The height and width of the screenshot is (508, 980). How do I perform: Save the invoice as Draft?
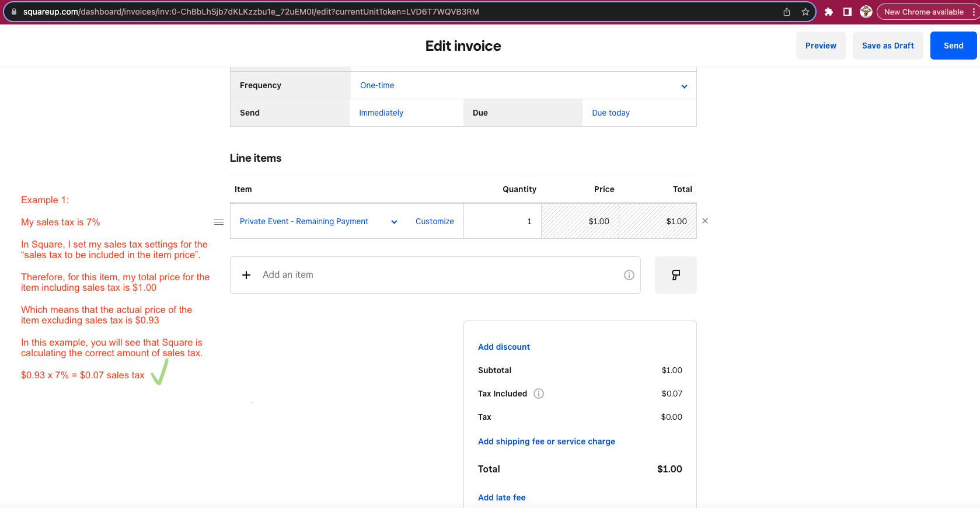888,46
